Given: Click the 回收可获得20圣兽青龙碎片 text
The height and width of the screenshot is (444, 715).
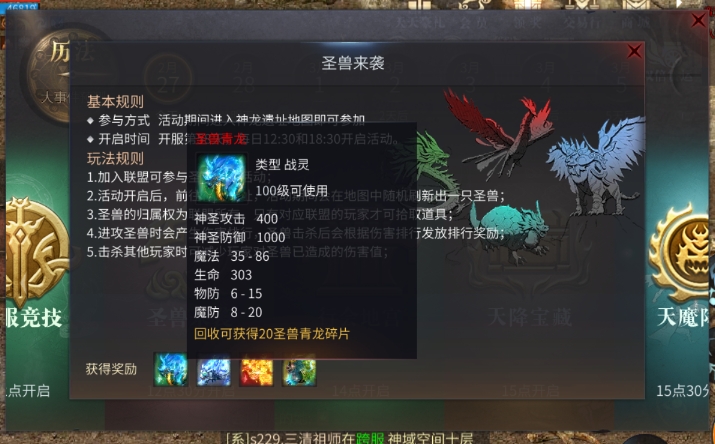Looking at the screenshot, I should click(272, 334).
